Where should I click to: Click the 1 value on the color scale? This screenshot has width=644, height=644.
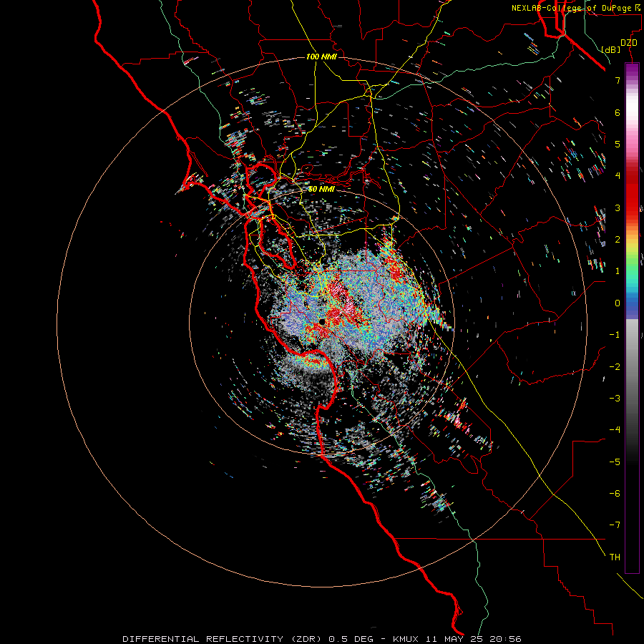point(618,271)
